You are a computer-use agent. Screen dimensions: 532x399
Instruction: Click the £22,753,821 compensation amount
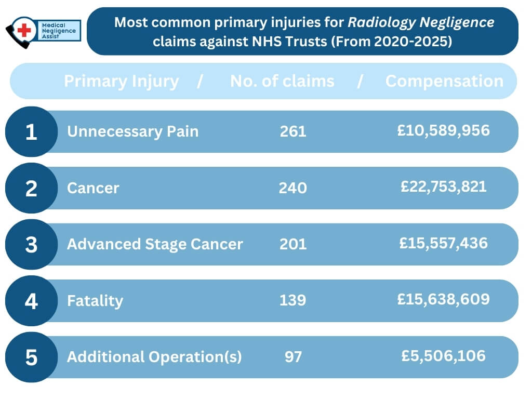click(x=444, y=187)
